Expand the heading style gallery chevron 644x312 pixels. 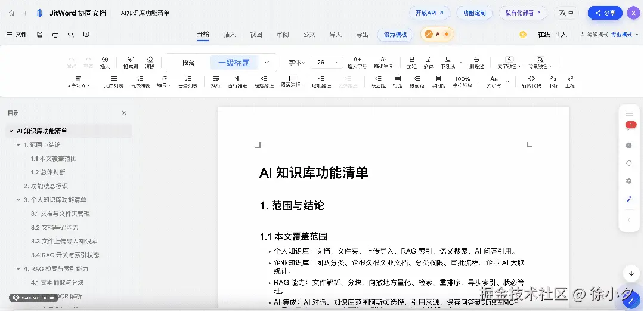[x=267, y=63]
